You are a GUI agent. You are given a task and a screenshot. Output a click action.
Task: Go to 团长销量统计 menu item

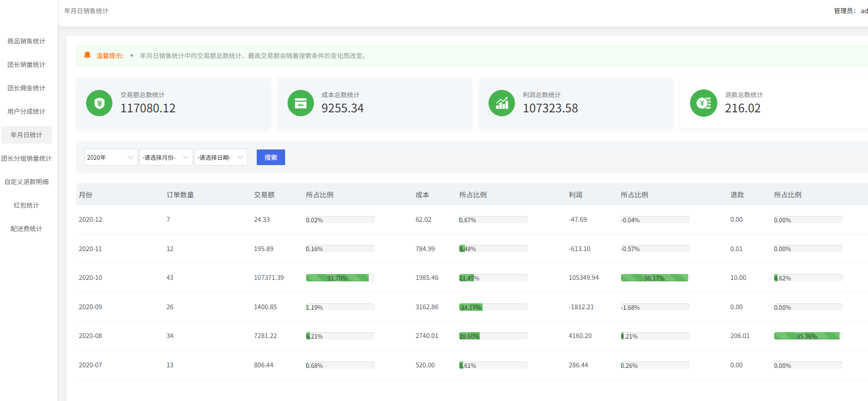(26, 64)
